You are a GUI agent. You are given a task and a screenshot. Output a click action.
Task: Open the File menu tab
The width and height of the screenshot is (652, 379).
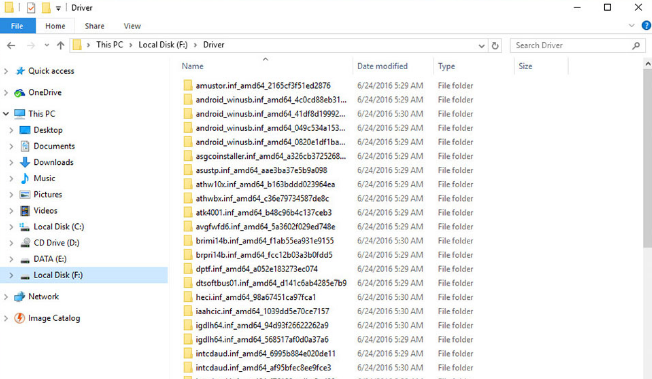tap(17, 26)
